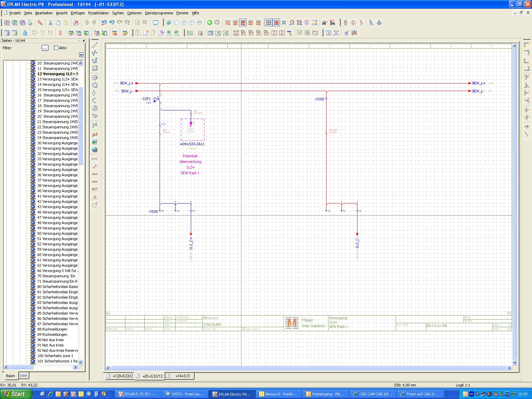Toggle the red double-bar pause icon
This screenshot has height=399, width=532.
click(x=60, y=33)
